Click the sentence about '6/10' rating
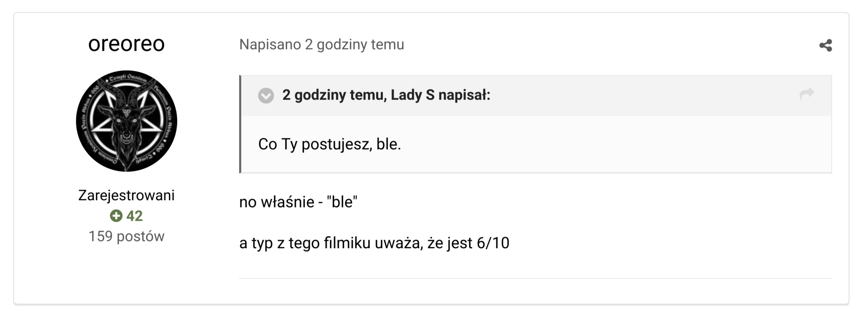Image resolution: width=868 pixels, height=311 pixels. coord(374,243)
